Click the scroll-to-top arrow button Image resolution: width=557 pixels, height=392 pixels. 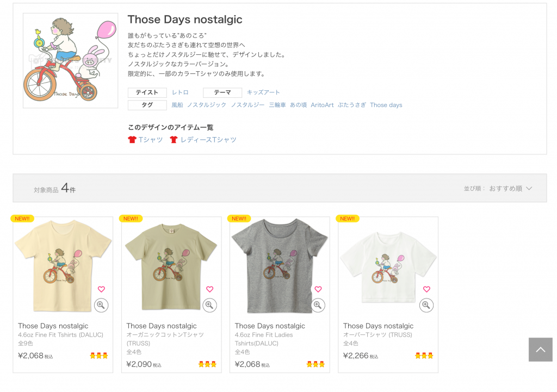click(540, 350)
